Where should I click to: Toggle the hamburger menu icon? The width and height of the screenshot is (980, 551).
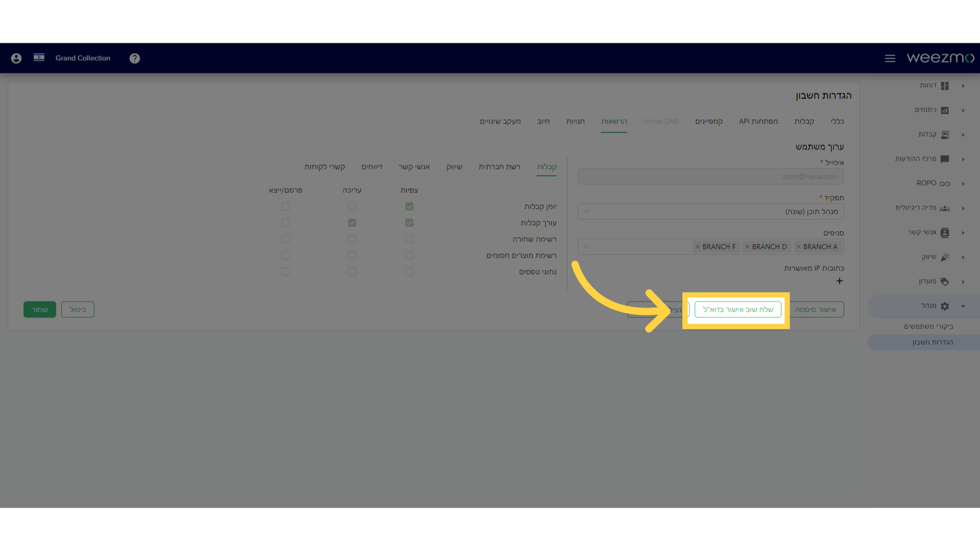(x=890, y=59)
